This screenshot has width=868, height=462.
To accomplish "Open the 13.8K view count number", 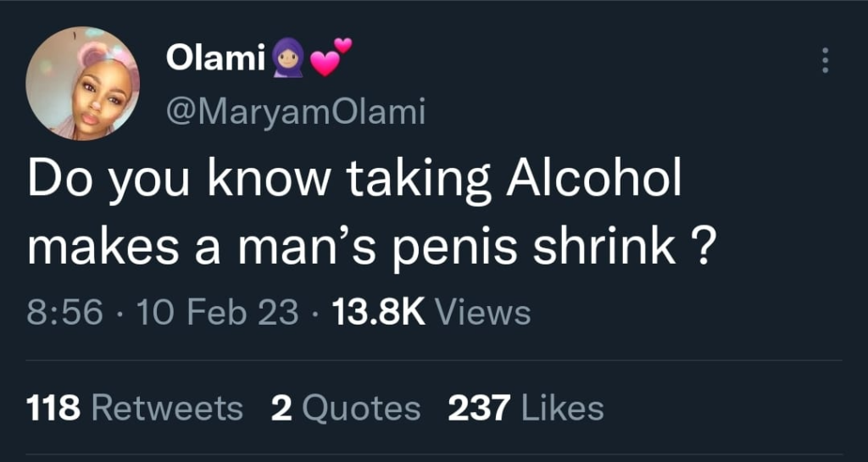I will tap(377, 313).
